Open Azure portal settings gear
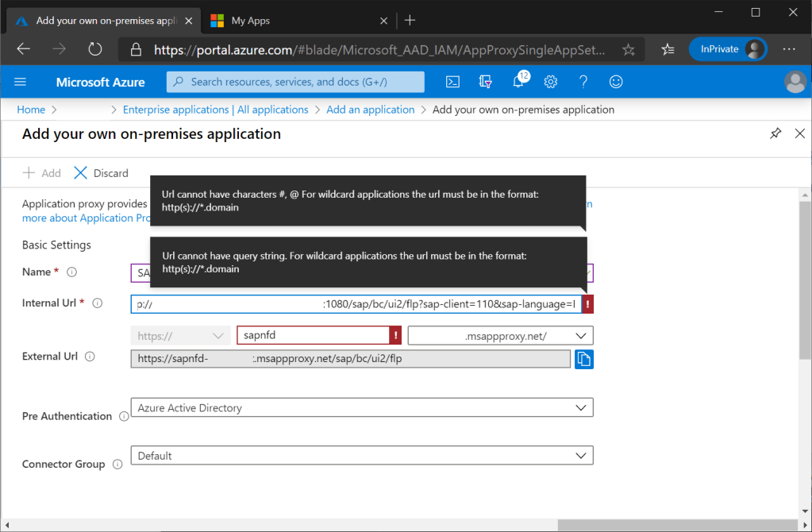 551,82
